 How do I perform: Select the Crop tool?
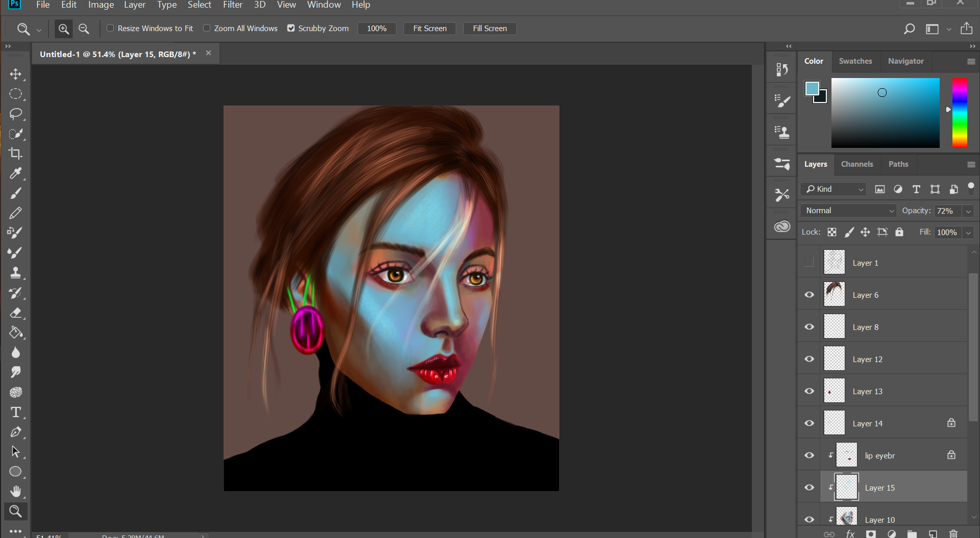16,153
